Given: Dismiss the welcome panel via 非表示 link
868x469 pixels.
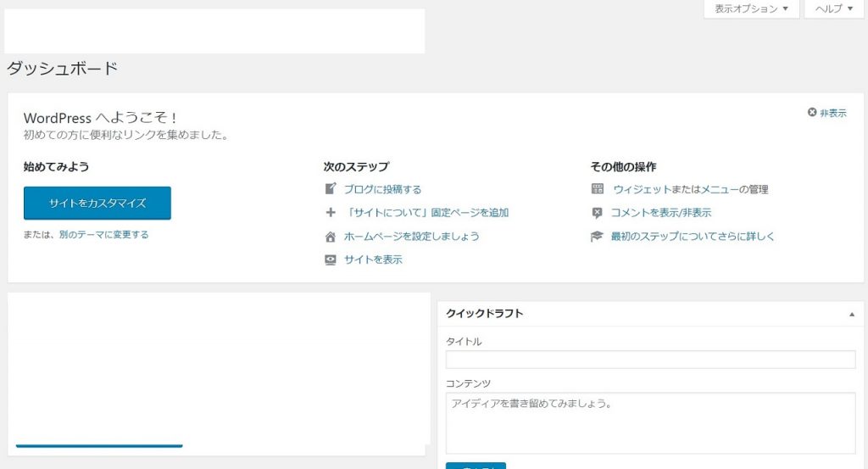Looking at the screenshot, I should coord(833,113).
